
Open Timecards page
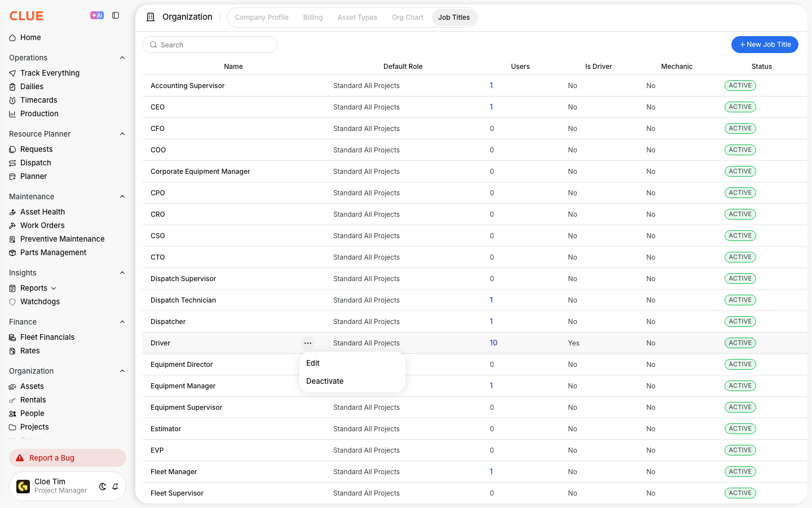[38, 100]
